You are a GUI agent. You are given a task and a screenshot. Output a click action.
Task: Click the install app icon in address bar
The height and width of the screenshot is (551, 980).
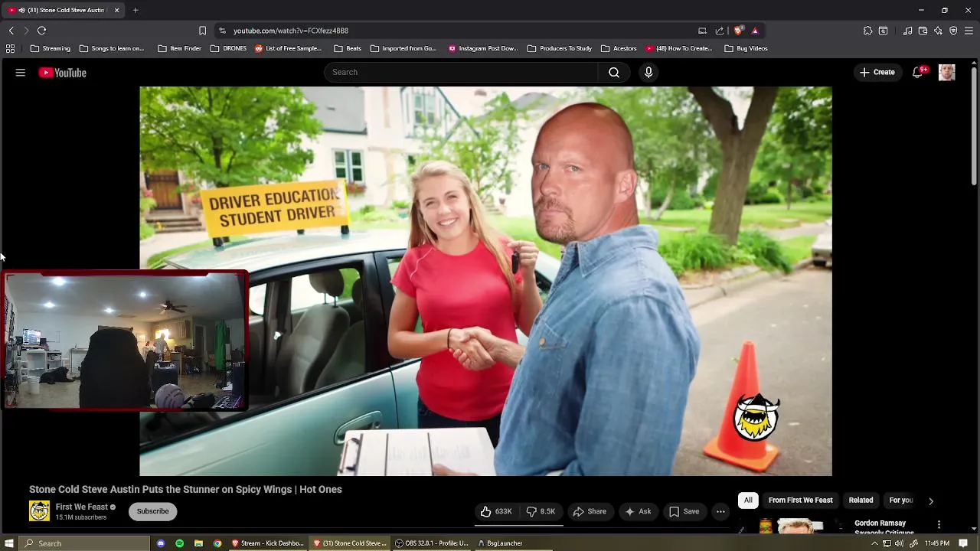[702, 31]
